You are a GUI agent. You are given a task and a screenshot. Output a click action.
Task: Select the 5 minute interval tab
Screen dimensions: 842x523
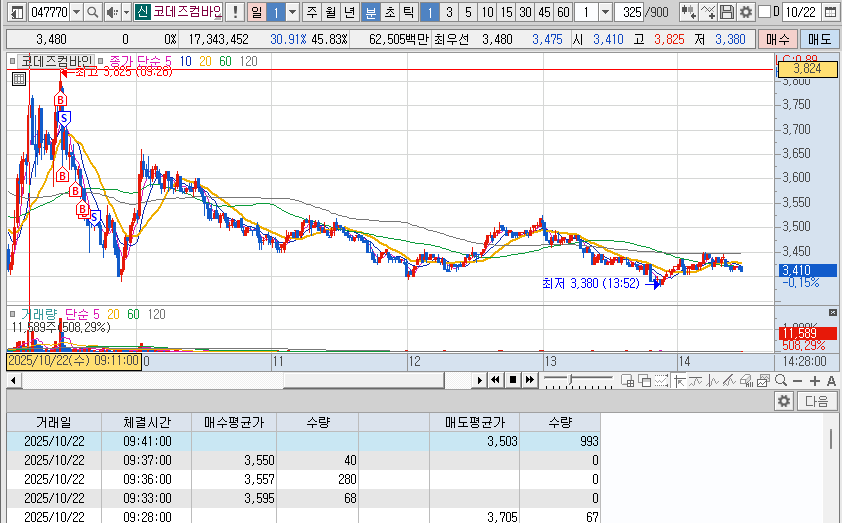467,12
